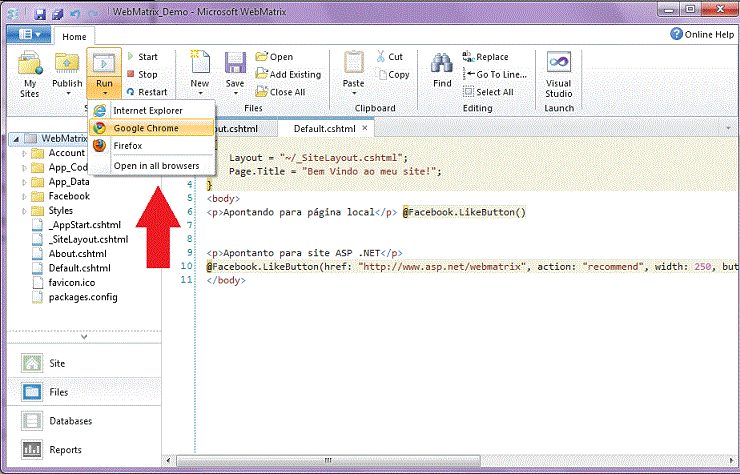Image resolution: width=740 pixels, height=474 pixels.
Task: Select packages.config file
Action: [75, 297]
